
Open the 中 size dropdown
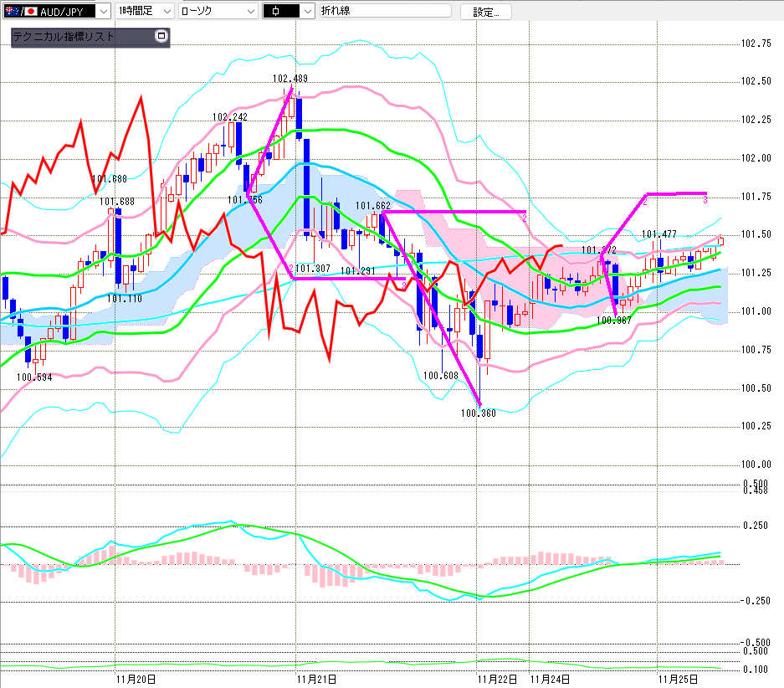306,11
